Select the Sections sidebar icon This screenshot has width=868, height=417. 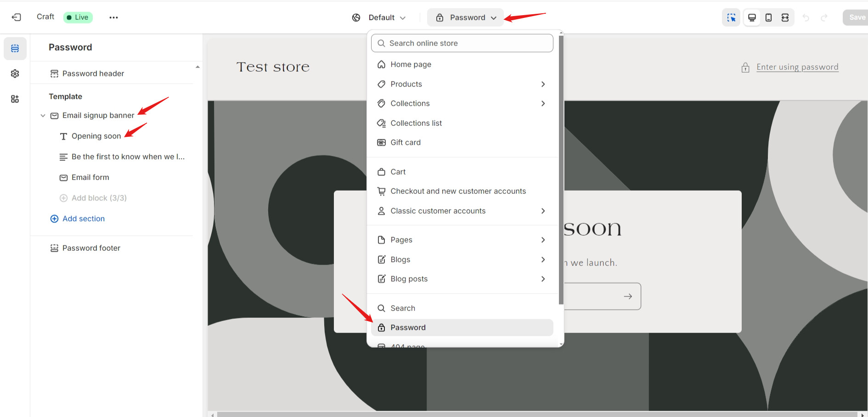[x=15, y=48]
